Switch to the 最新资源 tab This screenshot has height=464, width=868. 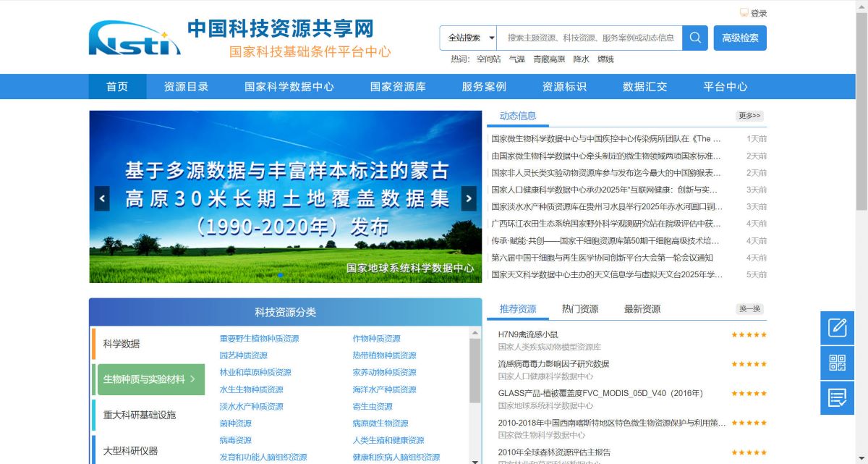tap(642, 309)
